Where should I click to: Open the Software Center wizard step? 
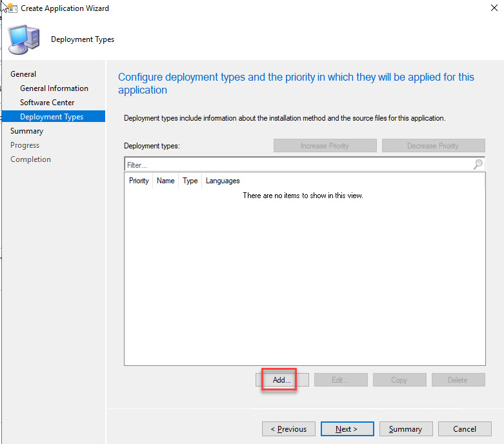point(47,103)
